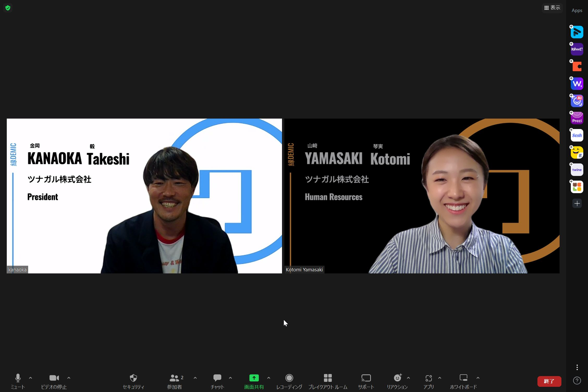Stop video (ビデオの停止)
Image resolution: width=588 pixels, height=392 pixels.
pos(54,381)
